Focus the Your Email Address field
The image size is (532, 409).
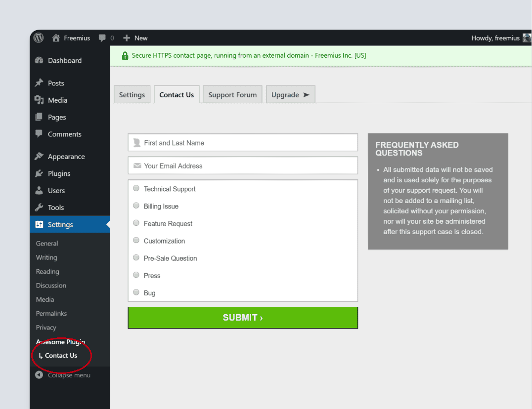pyautogui.click(x=242, y=166)
